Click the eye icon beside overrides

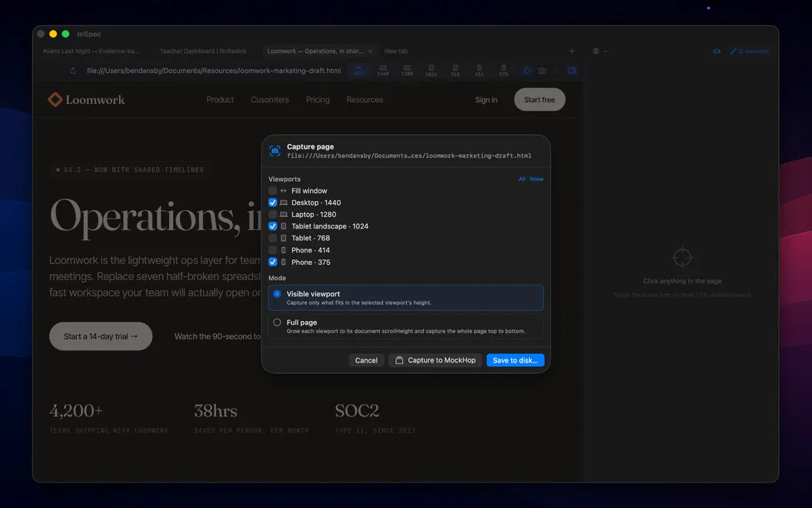click(x=717, y=52)
